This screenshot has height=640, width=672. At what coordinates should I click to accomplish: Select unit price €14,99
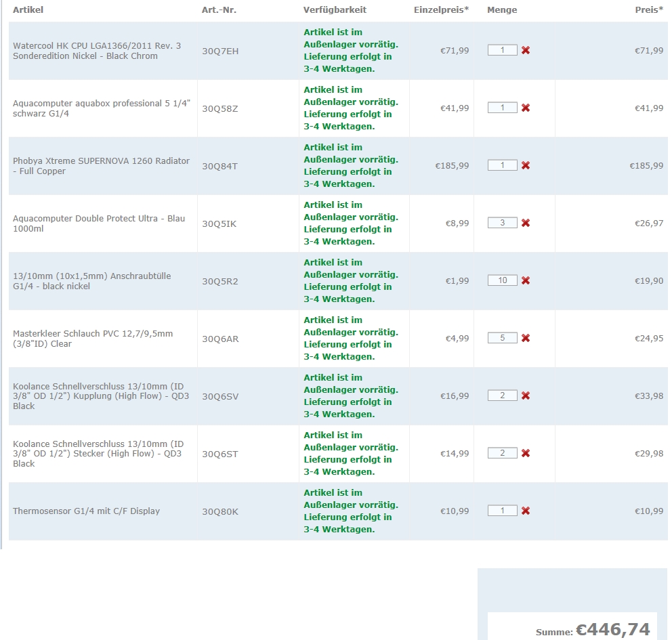click(455, 453)
